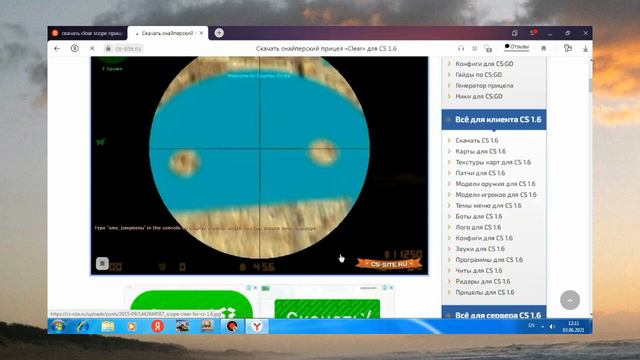Click 'Всё для клиента CS 1.6' header
640x360 pixels.
[494, 120]
